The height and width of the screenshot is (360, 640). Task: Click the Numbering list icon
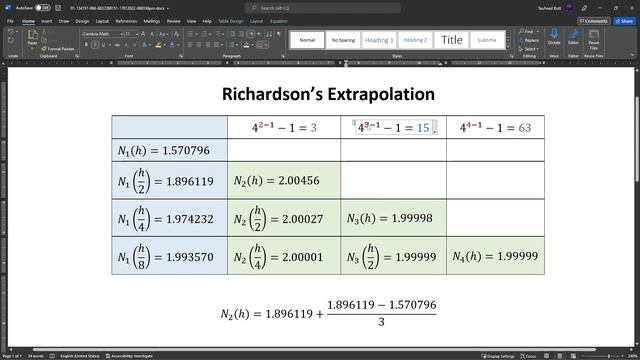204,34
